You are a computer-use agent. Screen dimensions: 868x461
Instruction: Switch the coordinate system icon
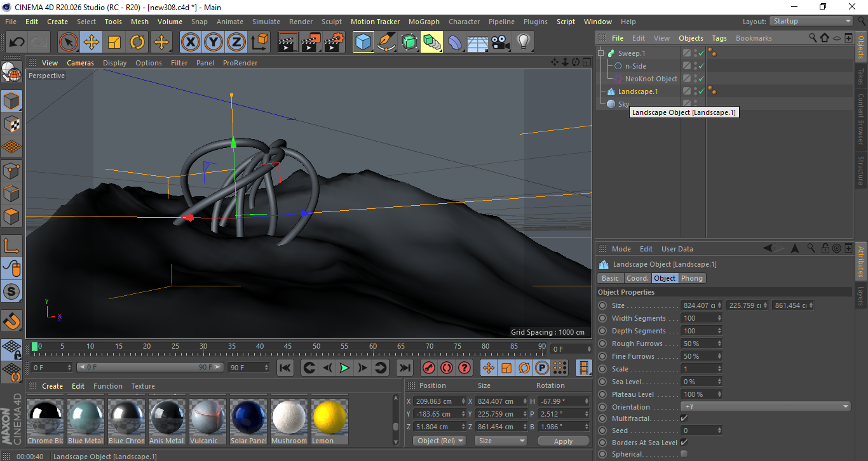pyautogui.click(x=259, y=43)
